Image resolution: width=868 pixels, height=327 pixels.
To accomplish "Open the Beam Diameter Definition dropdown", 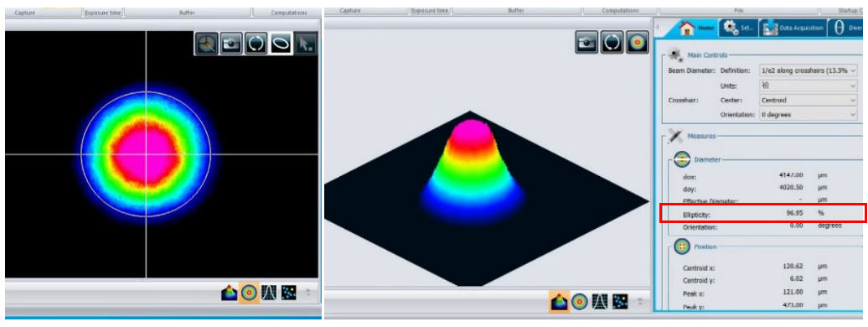I will pos(809,70).
